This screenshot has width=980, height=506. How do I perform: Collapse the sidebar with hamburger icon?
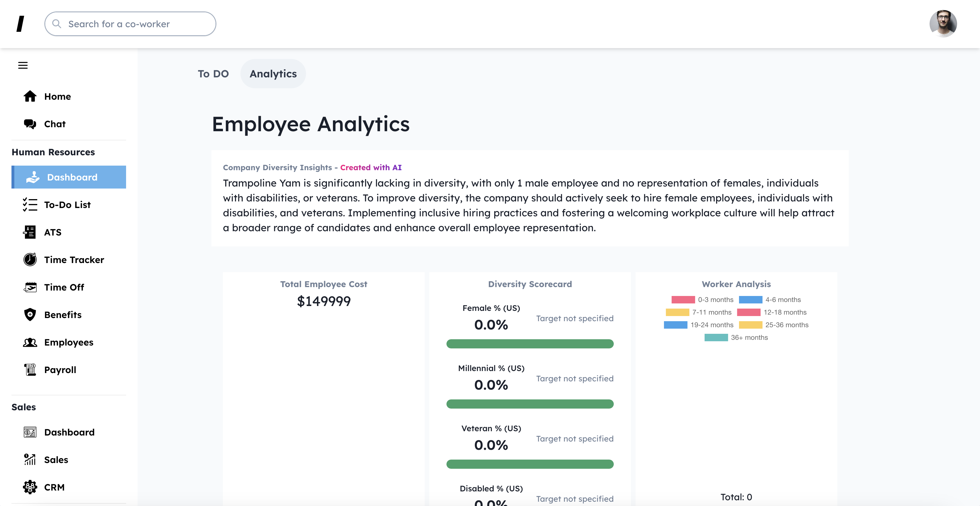pos(23,65)
